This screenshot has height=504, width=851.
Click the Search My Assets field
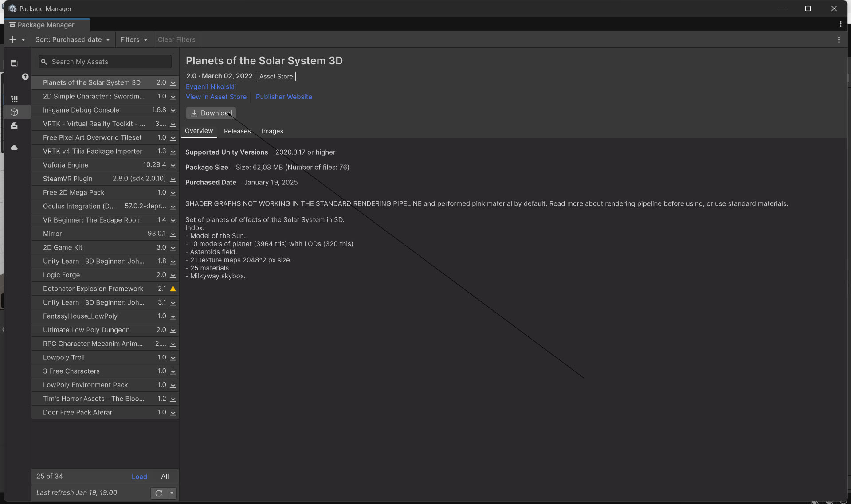click(105, 62)
